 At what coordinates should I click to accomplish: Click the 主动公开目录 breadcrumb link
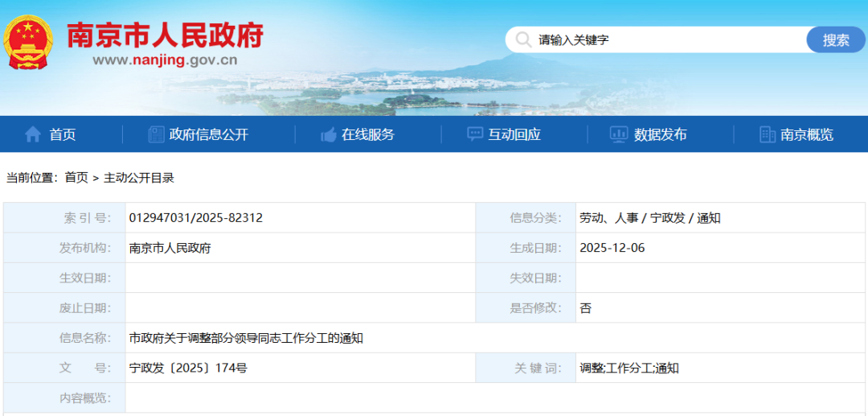pos(138,178)
